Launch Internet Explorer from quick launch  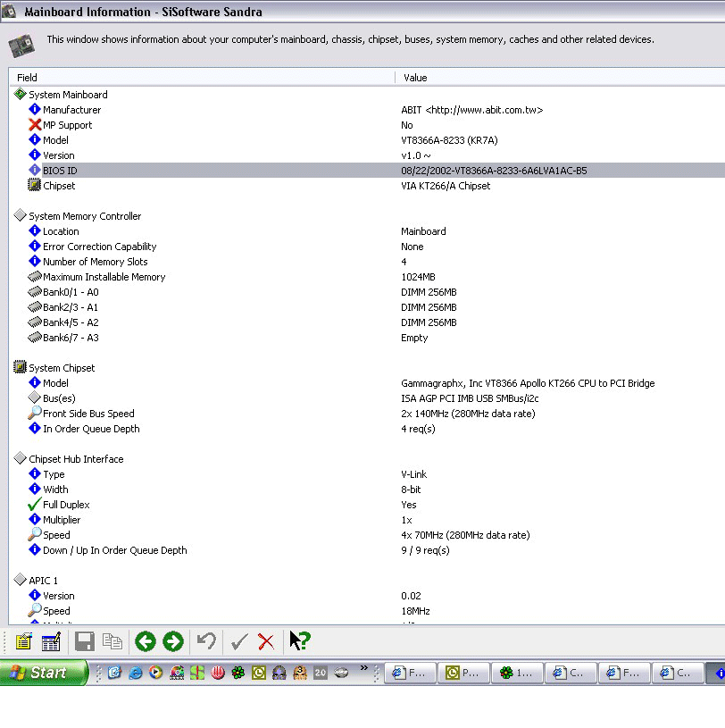click(135, 673)
